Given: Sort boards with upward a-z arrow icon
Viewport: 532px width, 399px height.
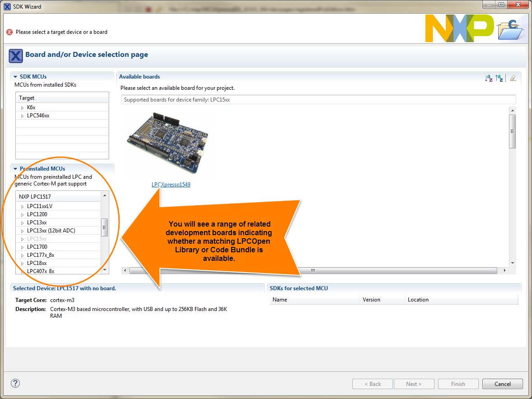Looking at the screenshot, I should (499, 79).
